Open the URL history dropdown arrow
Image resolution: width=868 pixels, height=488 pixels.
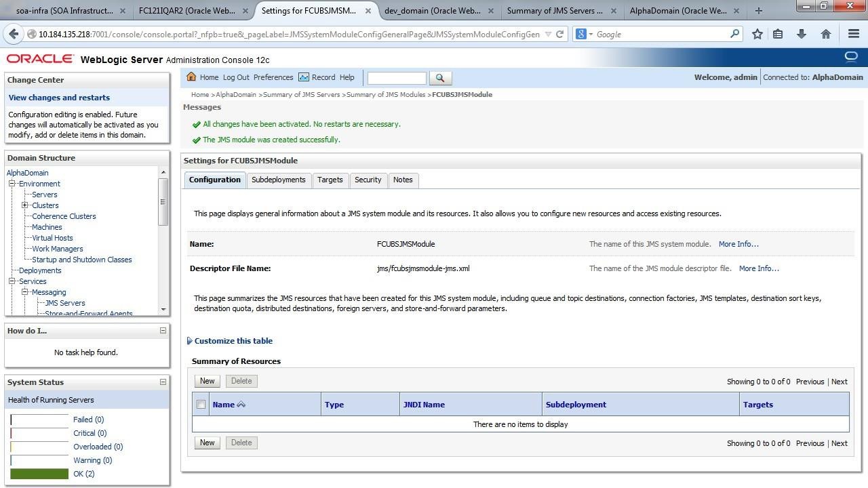coord(548,34)
